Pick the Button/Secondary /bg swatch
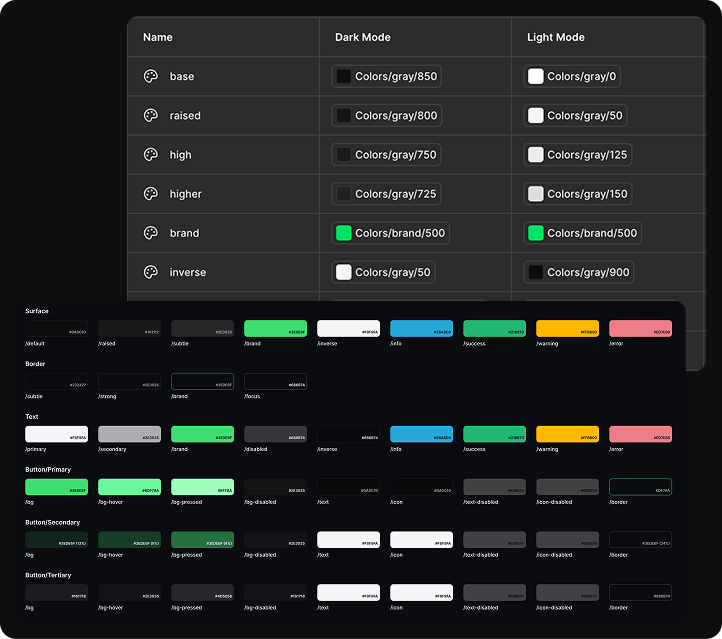This screenshot has height=639, width=722. (56, 540)
